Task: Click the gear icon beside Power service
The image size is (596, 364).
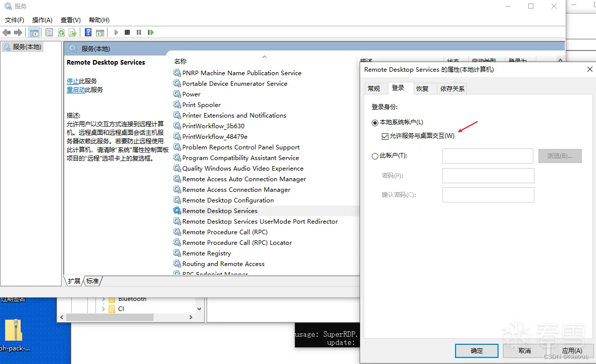Action: click(177, 94)
